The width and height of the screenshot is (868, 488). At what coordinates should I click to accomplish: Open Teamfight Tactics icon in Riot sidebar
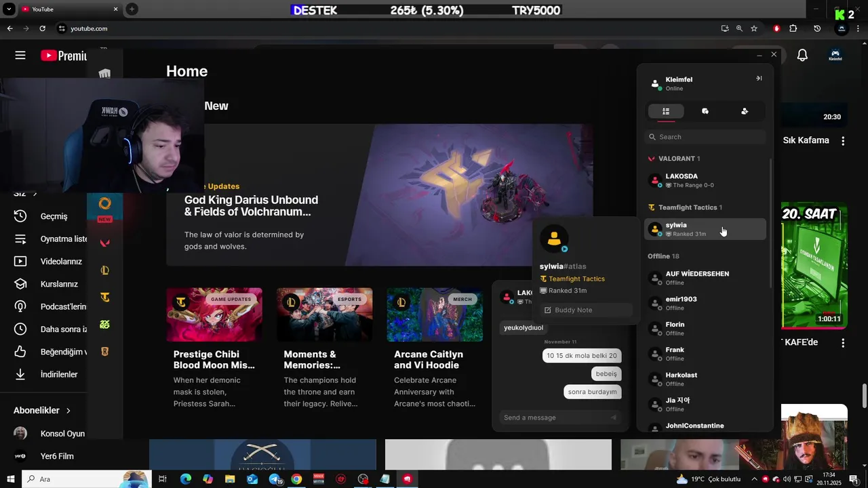click(x=104, y=297)
